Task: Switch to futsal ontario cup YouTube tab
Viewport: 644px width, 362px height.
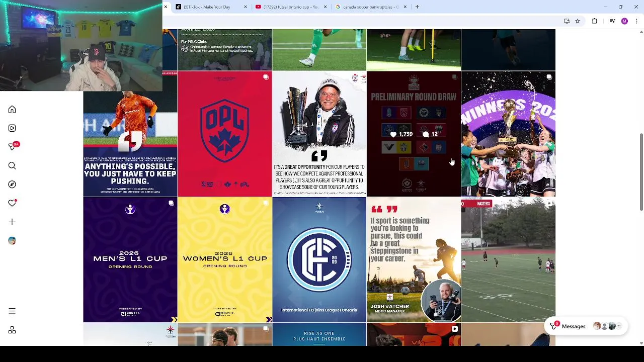Action: tap(291, 7)
